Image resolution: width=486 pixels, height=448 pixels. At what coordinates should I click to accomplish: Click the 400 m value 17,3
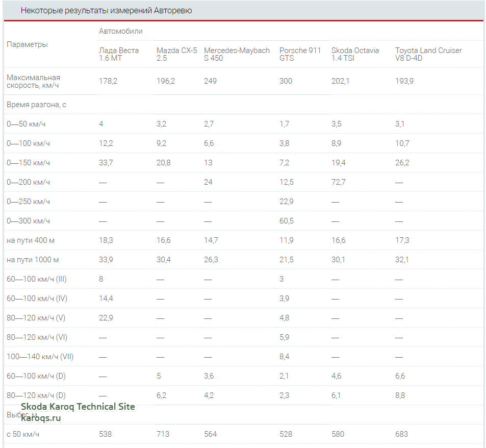point(402,240)
